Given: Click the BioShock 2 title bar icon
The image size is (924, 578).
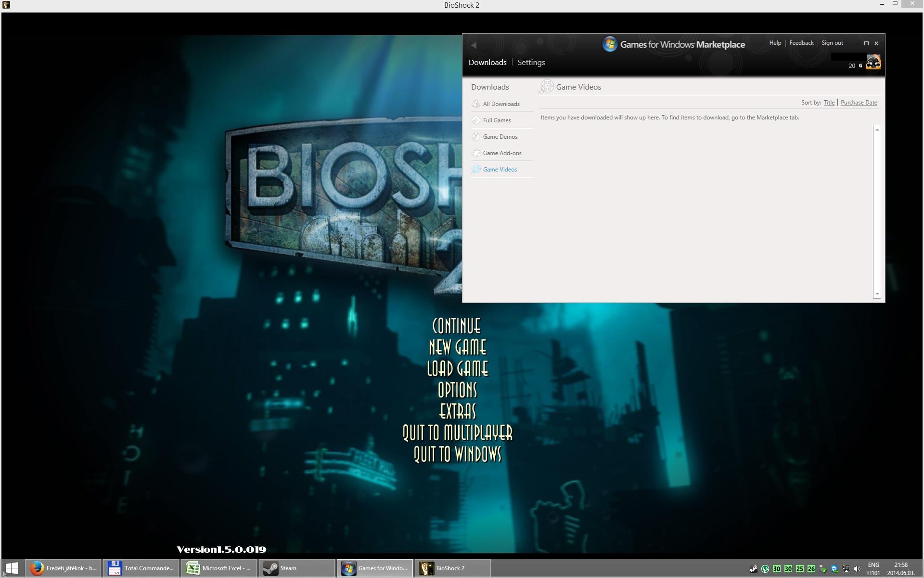Looking at the screenshot, I should point(6,5).
